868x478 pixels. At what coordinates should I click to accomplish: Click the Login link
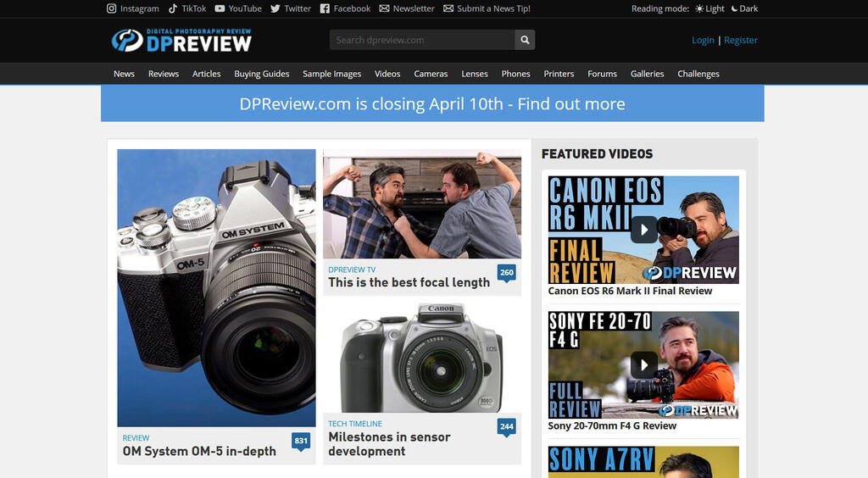(x=703, y=40)
